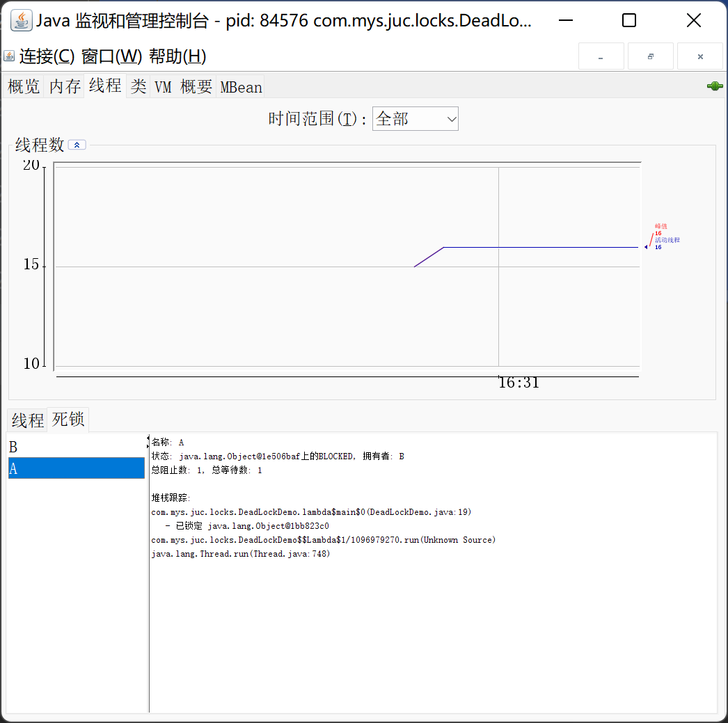Open the 时间范围 dropdown showing 全部
The height and width of the screenshot is (723, 728).
tap(415, 119)
